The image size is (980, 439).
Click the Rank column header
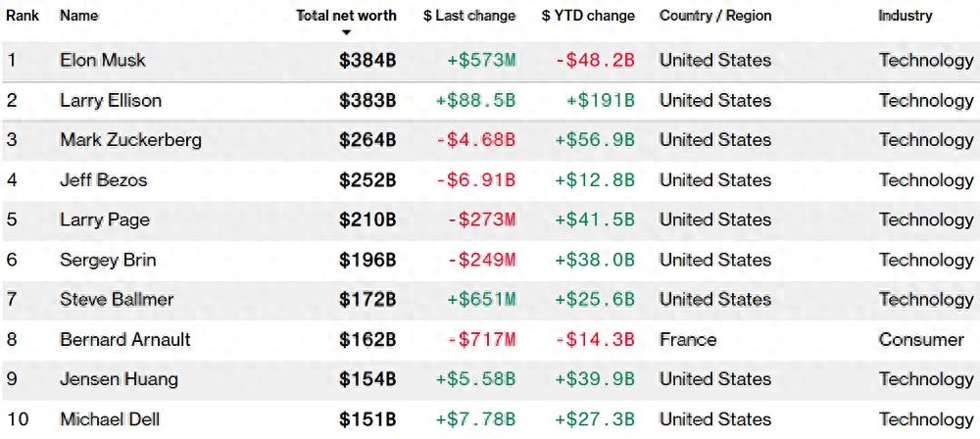(23, 16)
